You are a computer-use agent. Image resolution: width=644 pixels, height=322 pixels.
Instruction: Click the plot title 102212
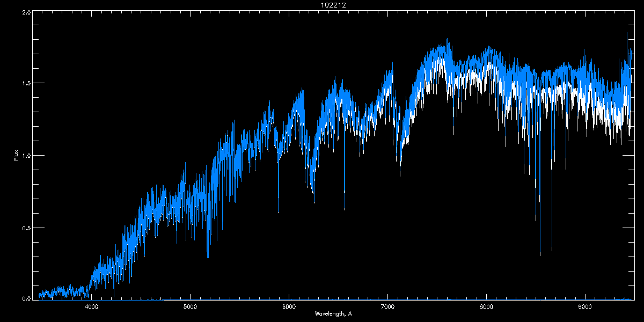[333, 5]
